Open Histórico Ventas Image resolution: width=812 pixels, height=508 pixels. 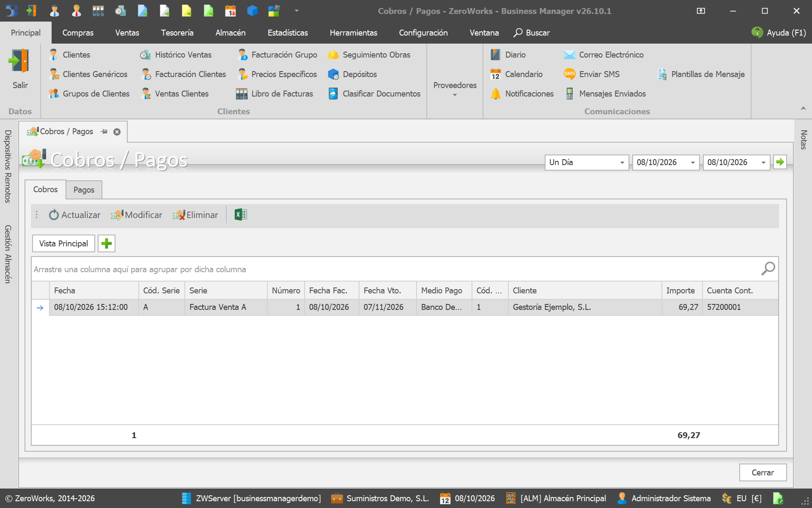176,55
